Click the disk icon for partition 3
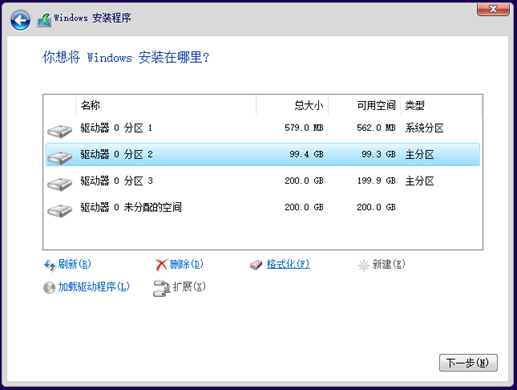The image size is (517, 390). [59, 184]
